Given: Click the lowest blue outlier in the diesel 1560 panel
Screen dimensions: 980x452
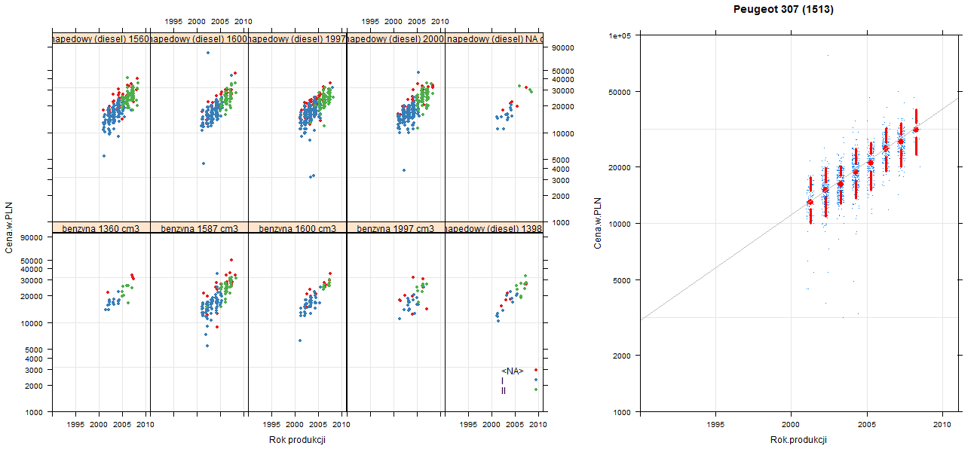Looking at the screenshot, I should [104, 156].
